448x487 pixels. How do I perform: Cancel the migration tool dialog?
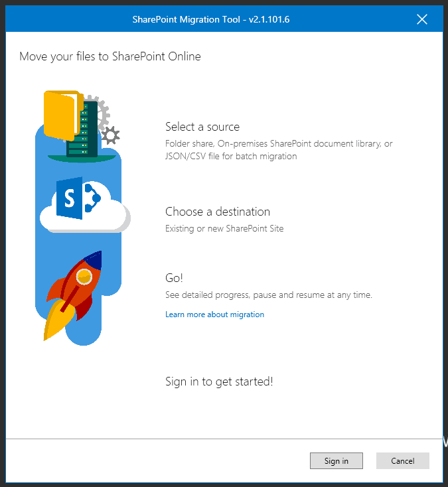click(403, 460)
